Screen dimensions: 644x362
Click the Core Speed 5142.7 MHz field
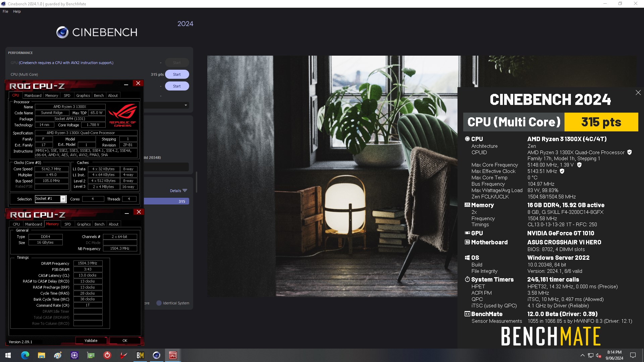[51, 169]
